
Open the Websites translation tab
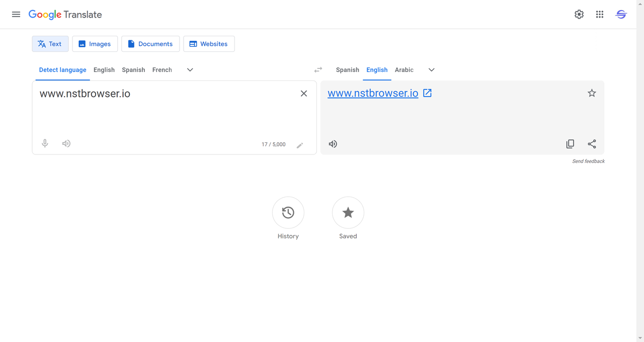(209, 44)
